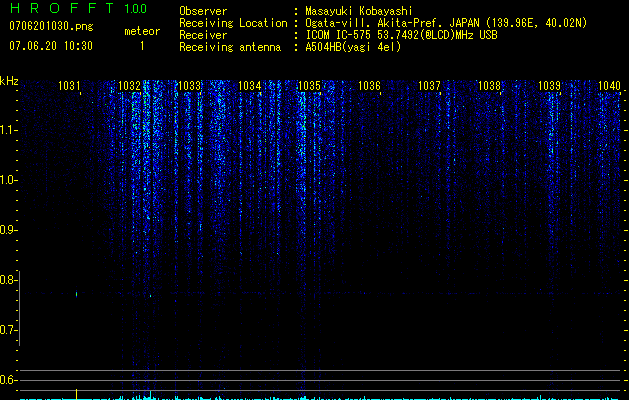Click time marker 1038
Screen dimensions: 629x400
click(489, 86)
